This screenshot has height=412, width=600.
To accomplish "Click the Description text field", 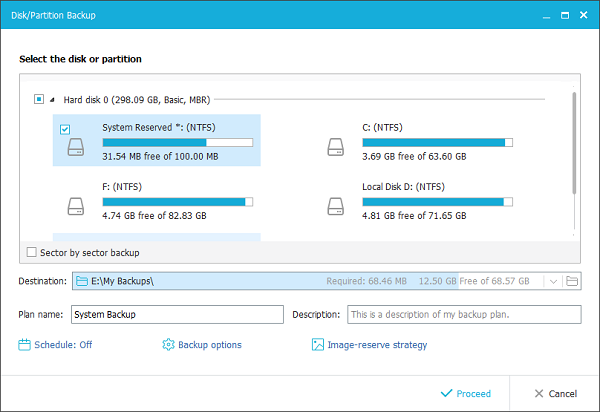I will click(x=464, y=314).
